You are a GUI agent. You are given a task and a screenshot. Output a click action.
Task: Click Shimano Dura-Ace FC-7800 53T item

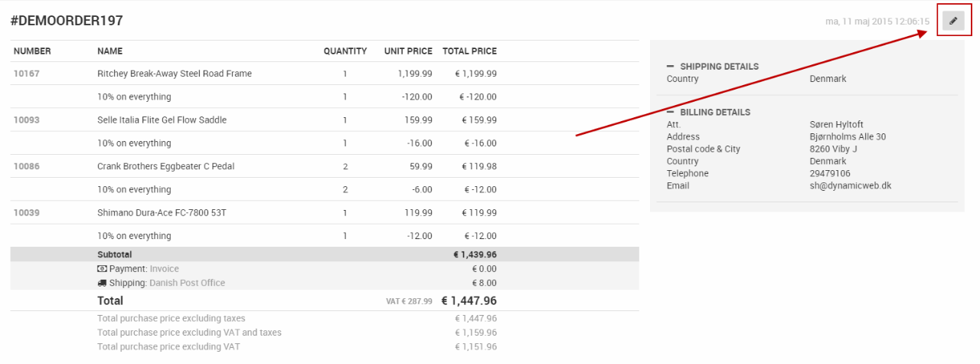(x=162, y=213)
